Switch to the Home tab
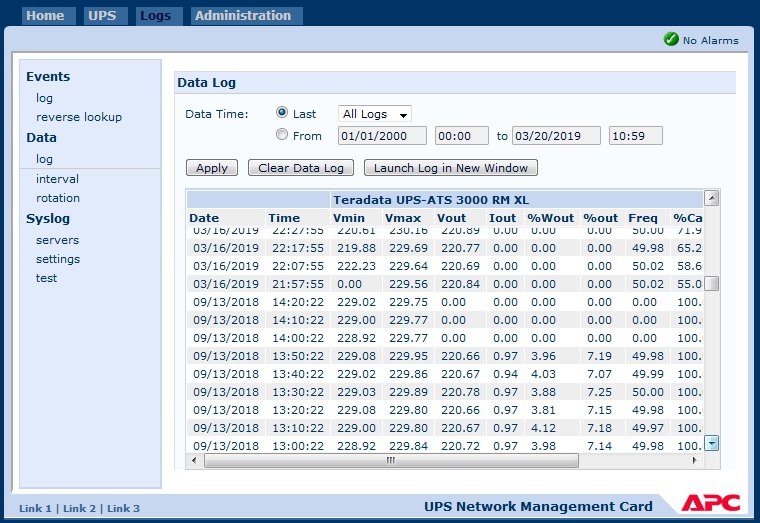 tap(45, 16)
